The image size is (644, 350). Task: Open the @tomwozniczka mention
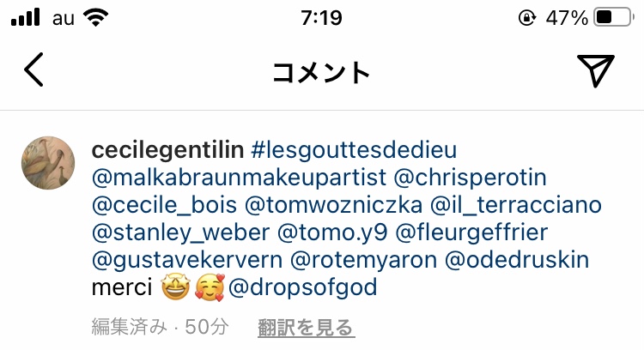[333, 205]
